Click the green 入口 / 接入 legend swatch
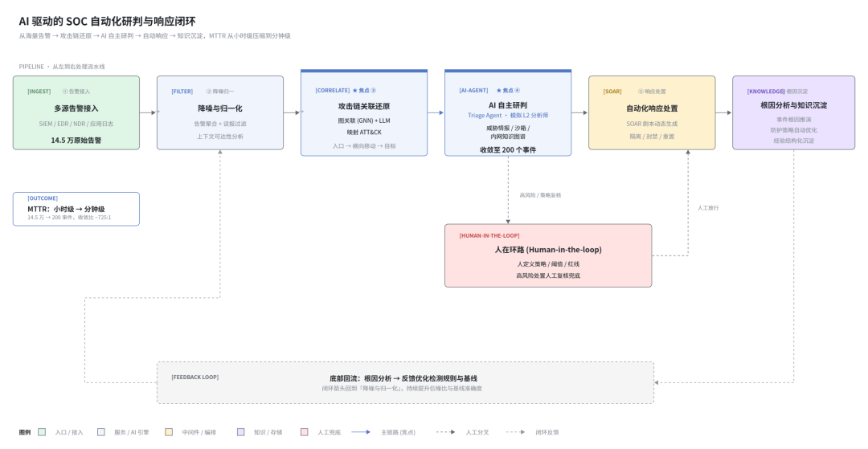This screenshot has height=449, width=868. tap(42, 432)
